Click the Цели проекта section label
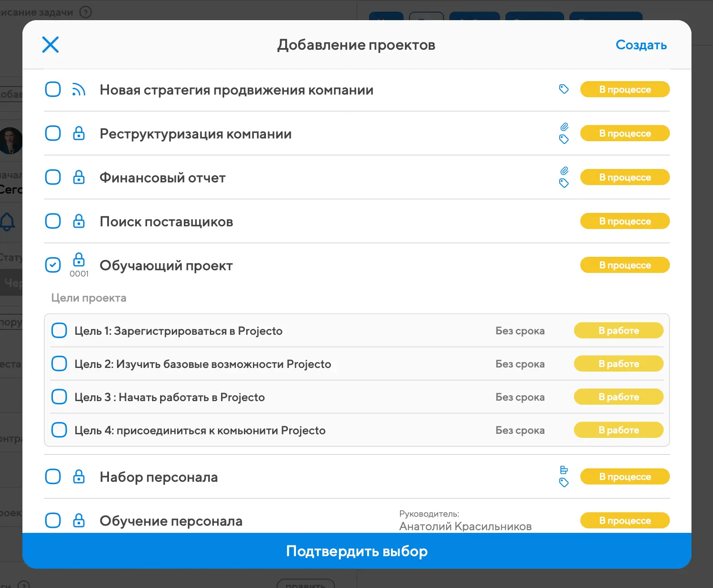 coord(89,298)
